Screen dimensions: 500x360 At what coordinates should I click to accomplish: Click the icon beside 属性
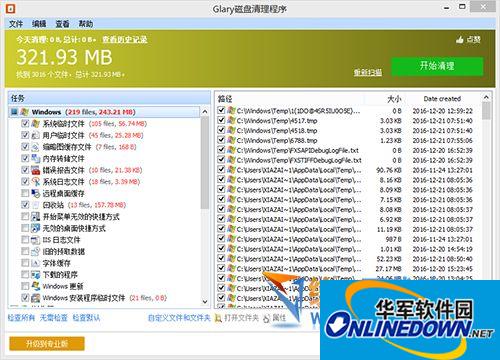(267, 318)
